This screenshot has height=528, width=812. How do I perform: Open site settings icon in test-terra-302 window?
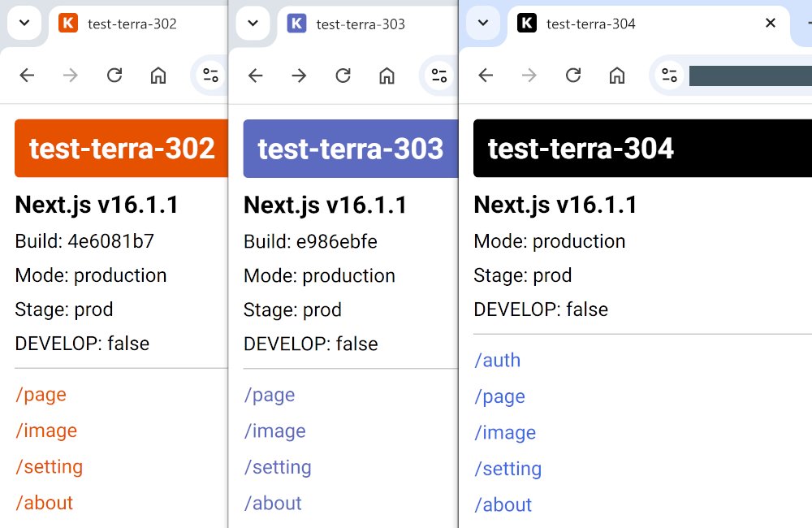tap(210, 76)
